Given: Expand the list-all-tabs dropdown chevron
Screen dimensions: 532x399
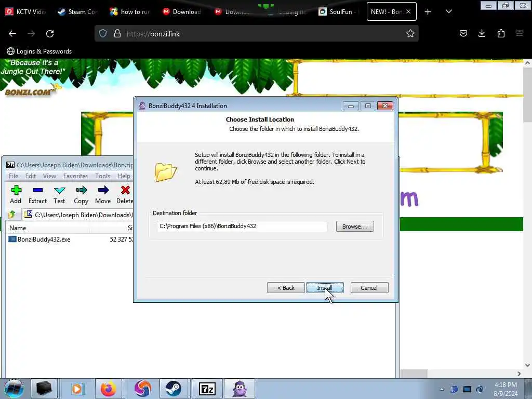Looking at the screenshot, I should click(448, 11).
